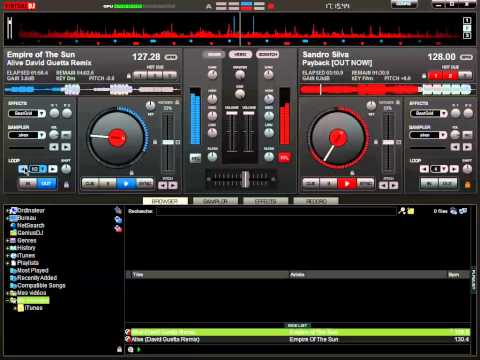Open left deck loop length dropdown

click(43, 169)
